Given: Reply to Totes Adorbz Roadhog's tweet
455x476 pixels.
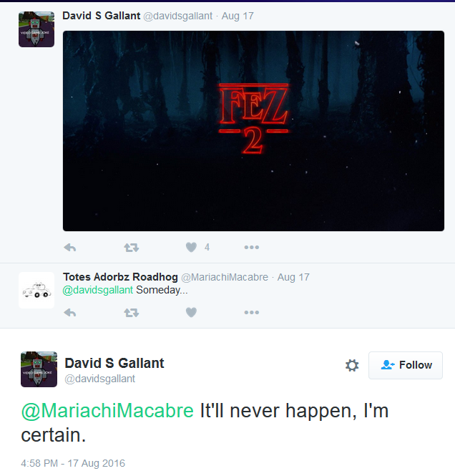Looking at the screenshot, I should [70, 313].
